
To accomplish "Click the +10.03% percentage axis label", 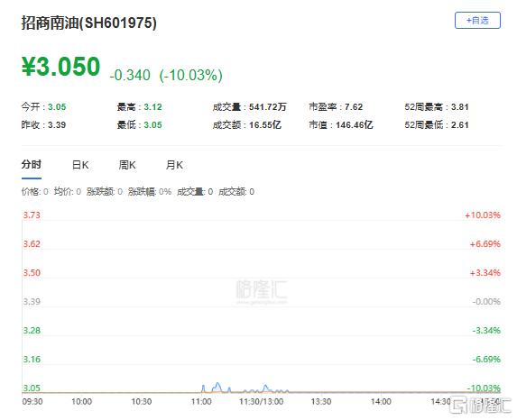I will click(x=483, y=215).
